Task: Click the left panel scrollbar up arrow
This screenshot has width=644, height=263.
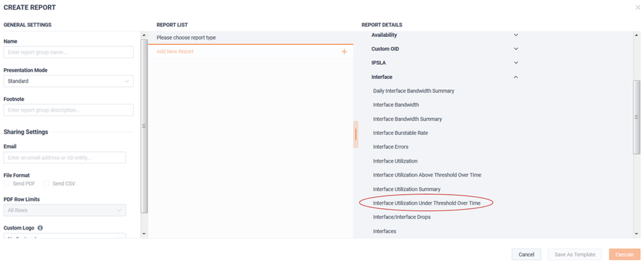Action: click(x=144, y=36)
